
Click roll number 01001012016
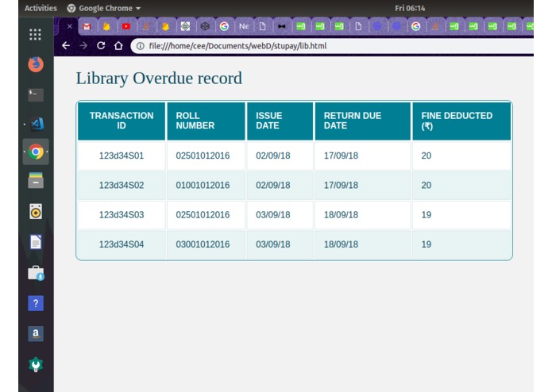click(203, 185)
